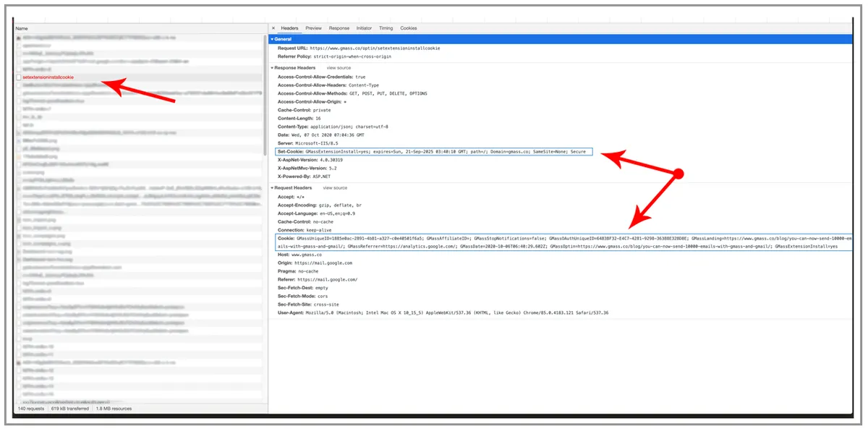Click the Access-Control-Allow-Origin row
The width and height of the screenshot is (868, 434).
tap(312, 102)
